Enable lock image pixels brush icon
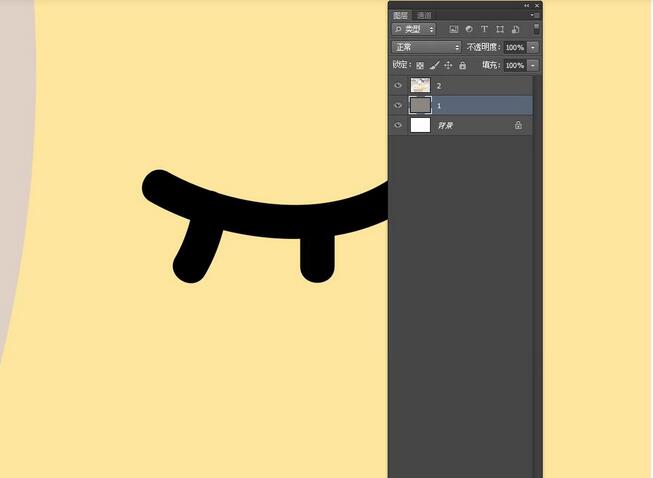653x478 pixels. click(x=434, y=65)
